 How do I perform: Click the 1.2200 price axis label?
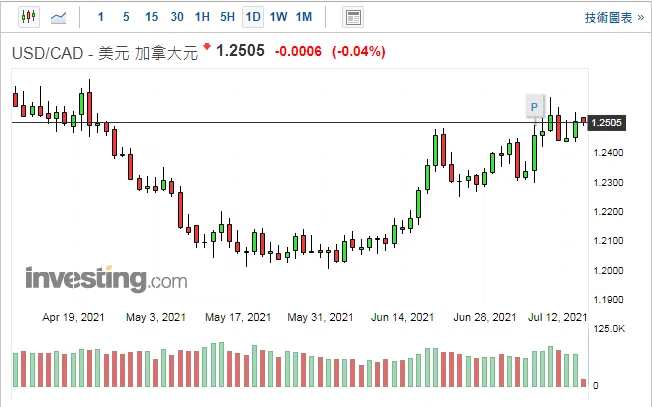608,212
